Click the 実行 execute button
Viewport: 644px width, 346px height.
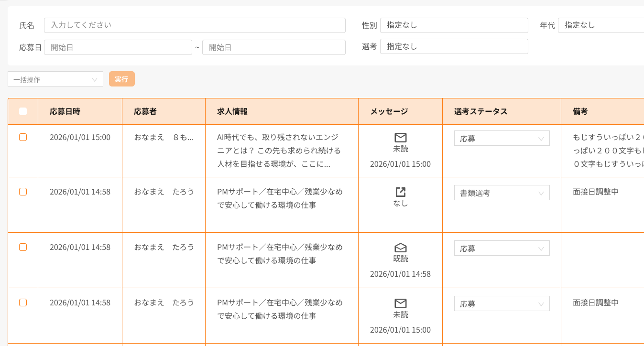pyautogui.click(x=121, y=79)
